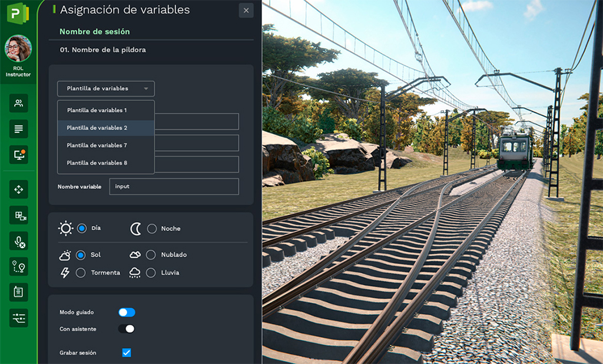Uncheck the Grabar sesión checkbox
This screenshot has width=603, height=364.
coord(127,352)
